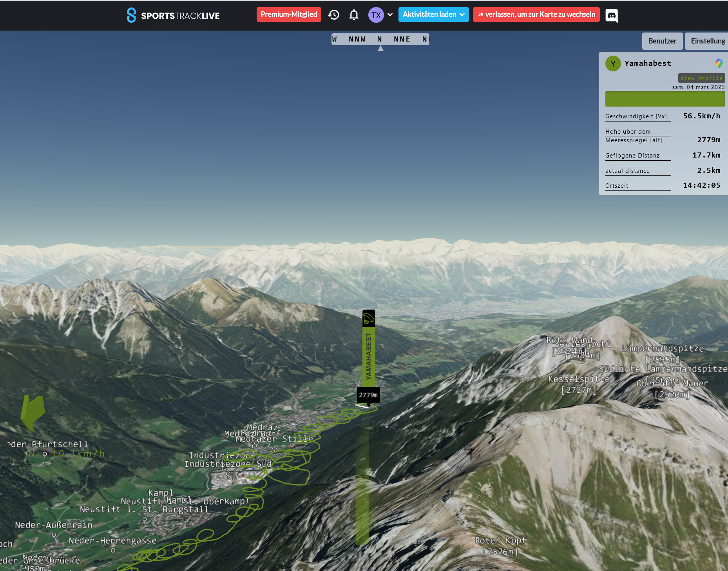The image size is (728, 571).
Task: Click Yamahabest's green Y avatar
Action: click(x=613, y=63)
